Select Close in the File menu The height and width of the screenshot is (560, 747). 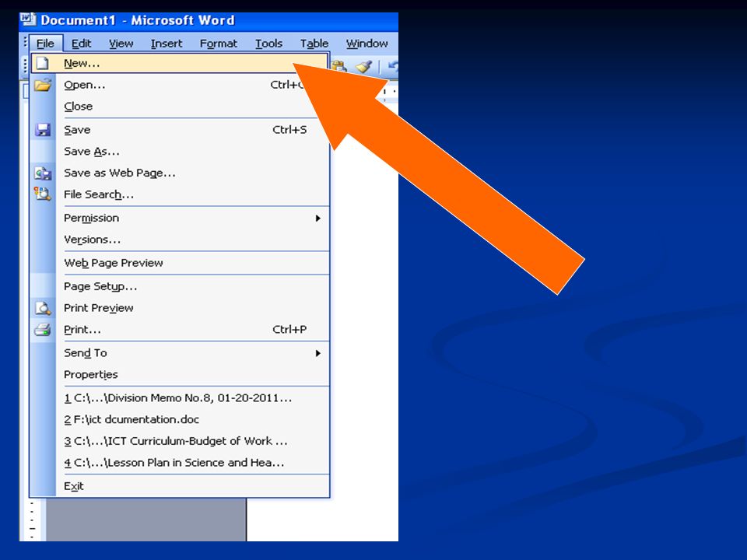coord(180,107)
